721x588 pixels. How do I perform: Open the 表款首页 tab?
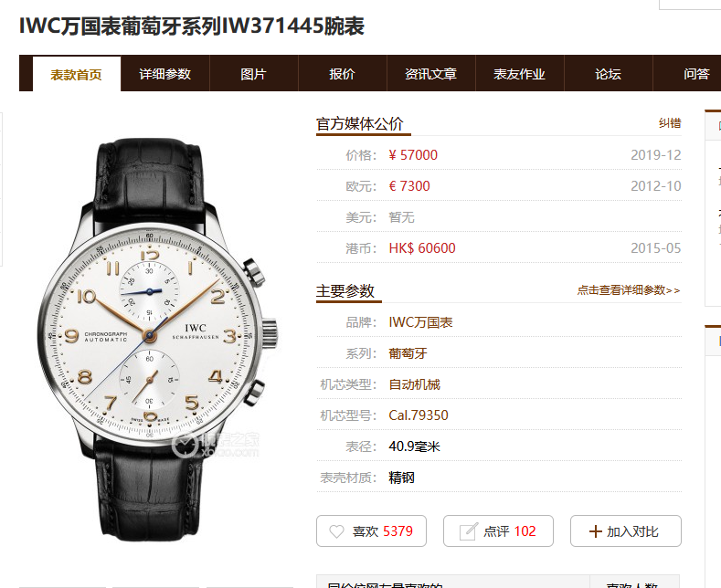pos(77,74)
